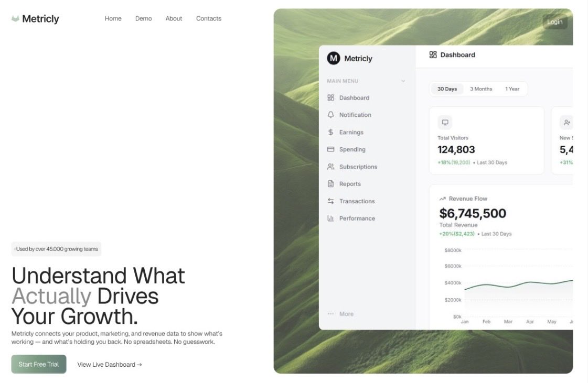Viewport: 588px width, 383px height.
Task: Open Reports in sidebar menu
Action: click(350, 183)
